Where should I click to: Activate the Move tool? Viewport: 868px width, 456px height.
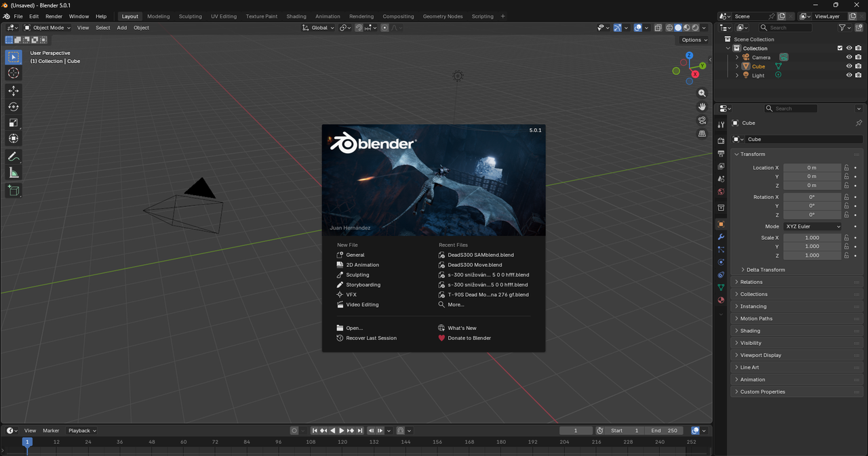14,91
